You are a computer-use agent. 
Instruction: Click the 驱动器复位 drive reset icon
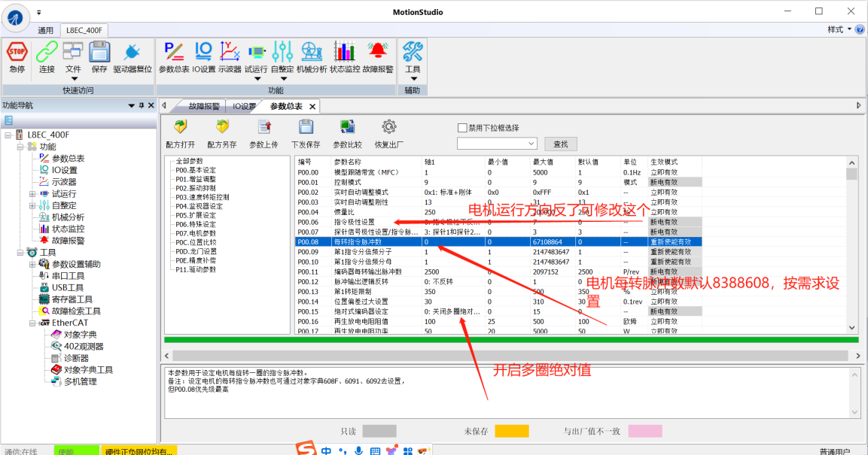(x=132, y=52)
